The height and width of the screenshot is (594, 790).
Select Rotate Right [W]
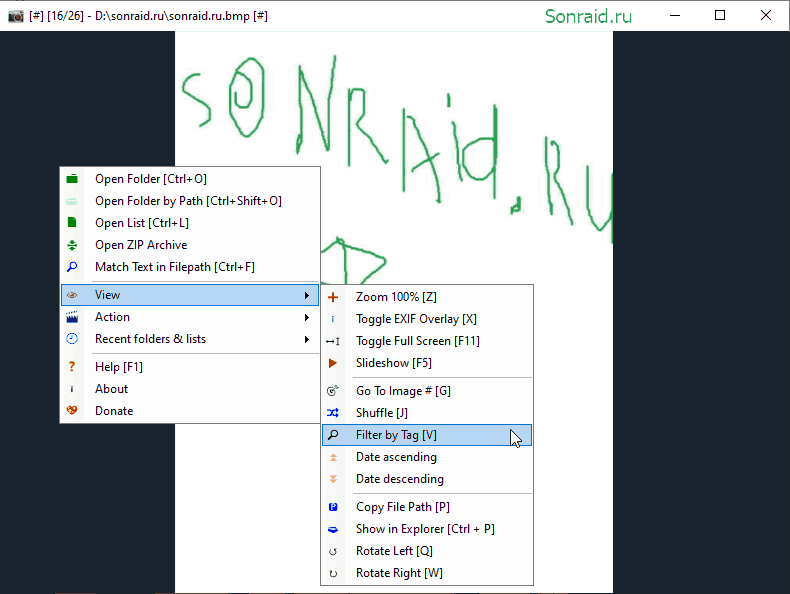tap(427, 573)
